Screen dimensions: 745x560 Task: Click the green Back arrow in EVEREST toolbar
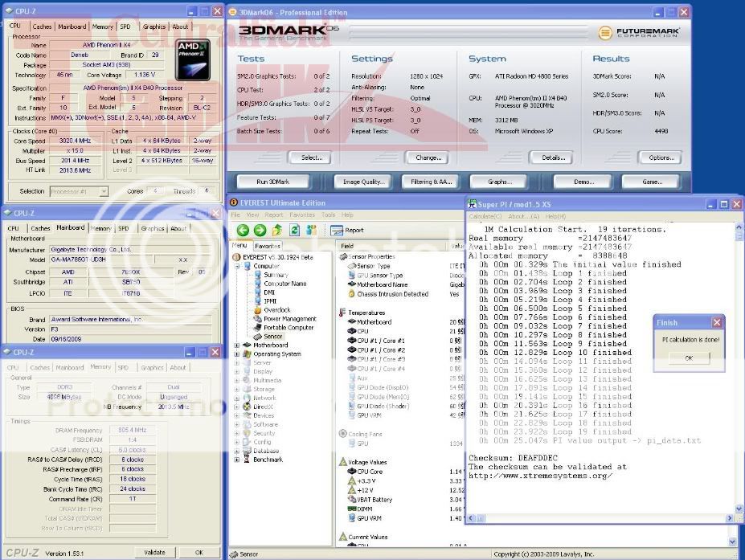click(243, 231)
